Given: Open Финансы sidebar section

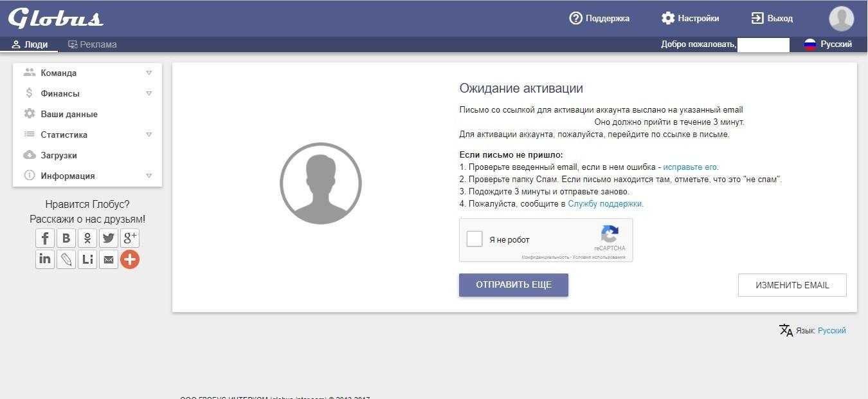Looking at the screenshot, I should click(x=87, y=93).
